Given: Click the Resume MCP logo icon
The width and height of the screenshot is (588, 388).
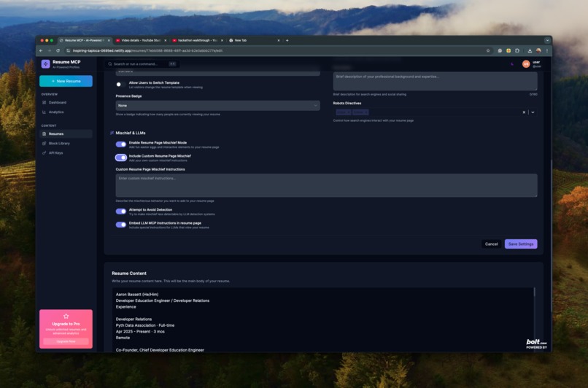Looking at the screenshot, I should pos(45,64).
